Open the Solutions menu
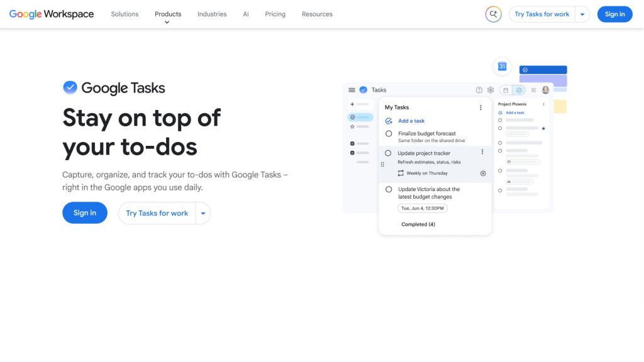The height and width of the screenshot is (362, 644). click(125, 14)
